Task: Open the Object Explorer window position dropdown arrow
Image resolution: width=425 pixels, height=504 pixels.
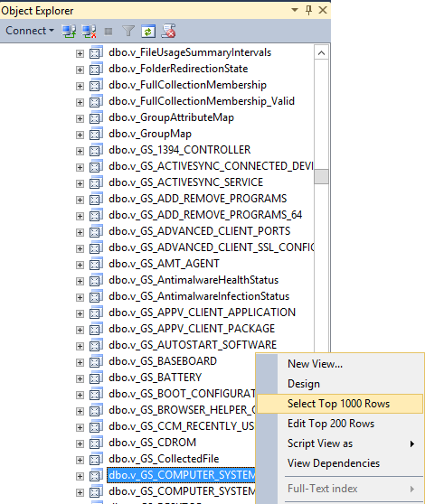Action: (295, 10)
